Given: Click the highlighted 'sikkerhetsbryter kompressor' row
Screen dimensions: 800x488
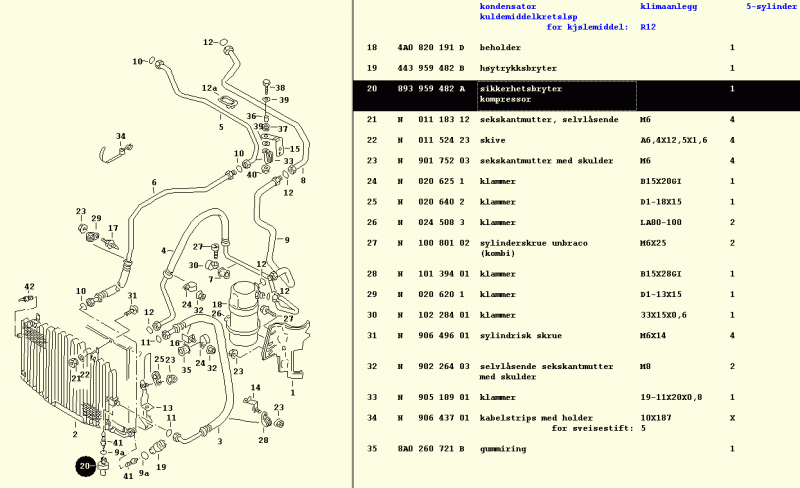Looking at the screenshot, I should [520, 95].
